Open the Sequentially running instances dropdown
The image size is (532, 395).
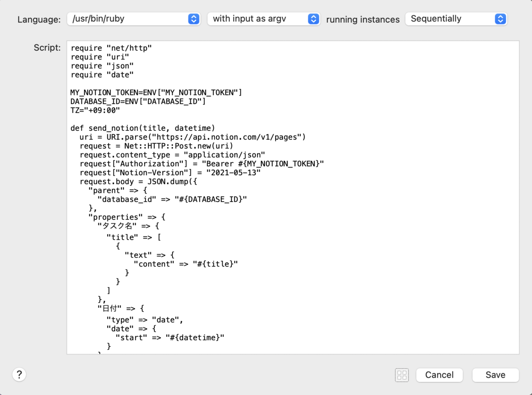pos(456,19)
